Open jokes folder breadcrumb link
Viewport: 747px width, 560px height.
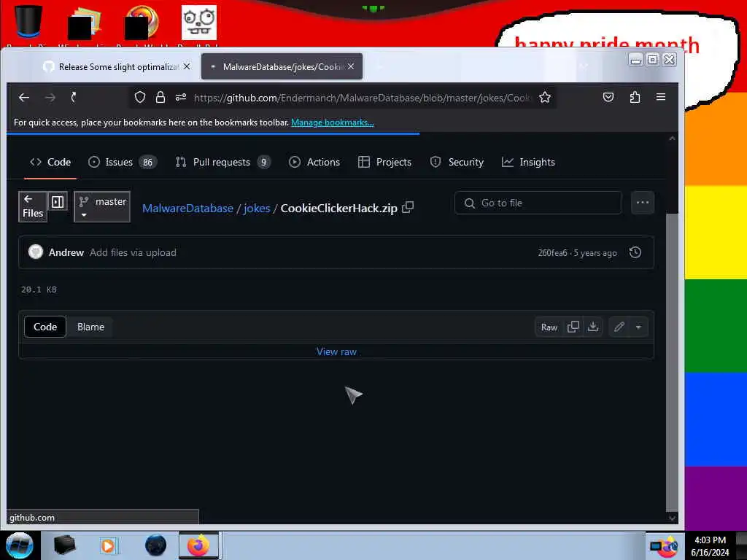pos(257,208)
